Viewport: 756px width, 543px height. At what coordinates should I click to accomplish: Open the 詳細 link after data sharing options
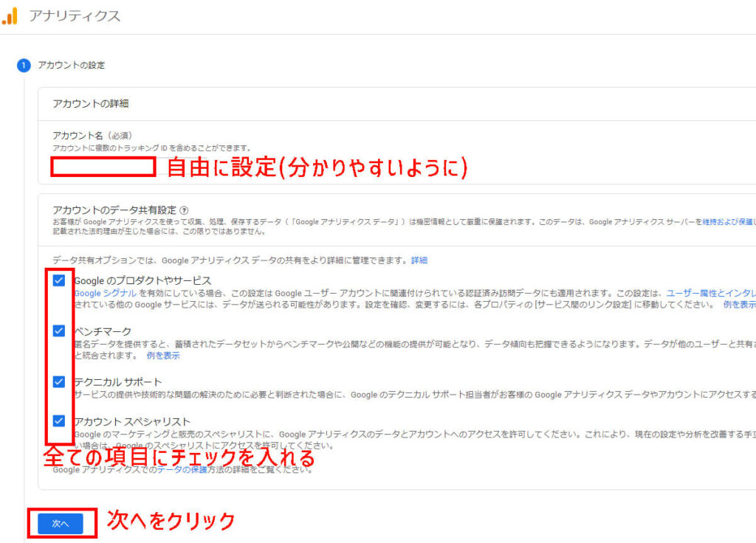(x=419, y=260)
